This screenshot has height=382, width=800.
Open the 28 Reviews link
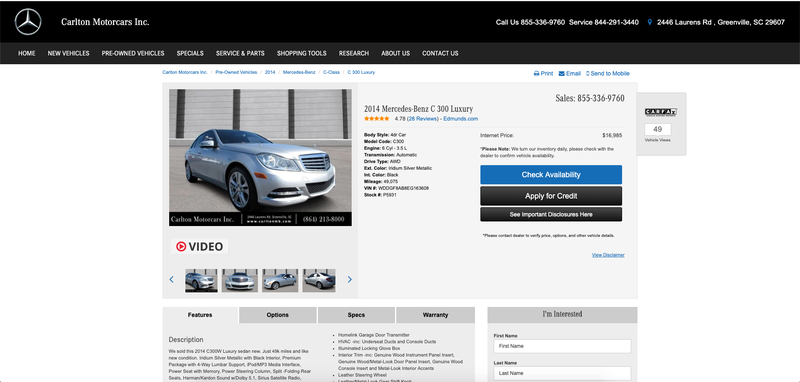(x=423, y=119)
